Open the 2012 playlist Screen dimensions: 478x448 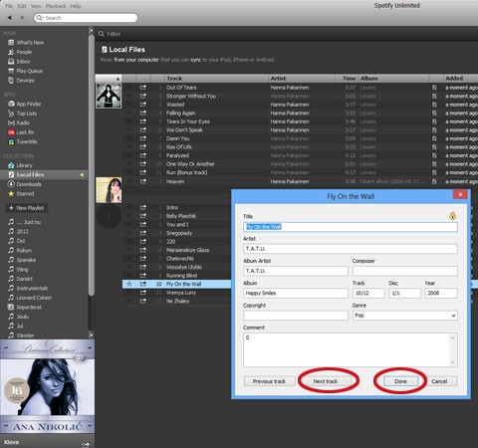tap(18, 232)
